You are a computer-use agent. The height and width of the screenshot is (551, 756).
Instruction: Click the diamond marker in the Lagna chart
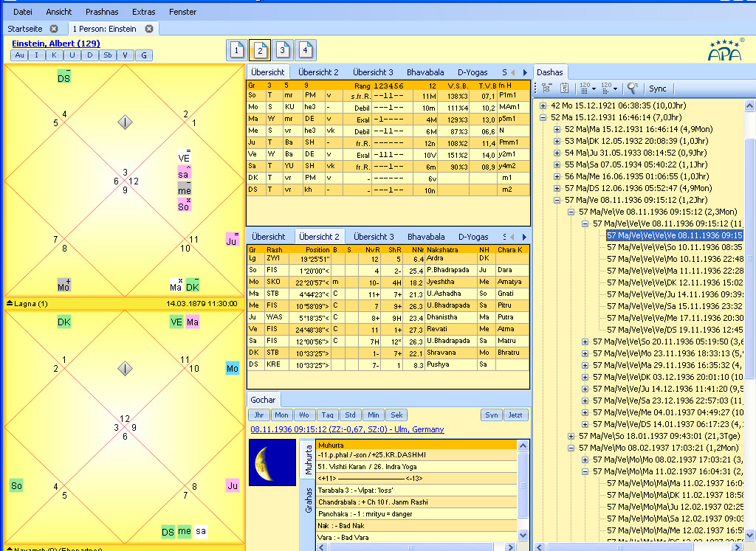126,122
